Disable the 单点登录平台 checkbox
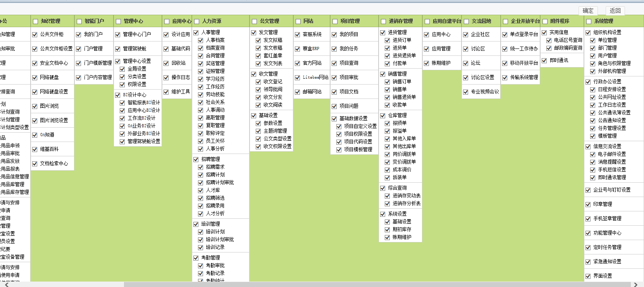This screenshot has height=287, width=644. coord(505,35)
